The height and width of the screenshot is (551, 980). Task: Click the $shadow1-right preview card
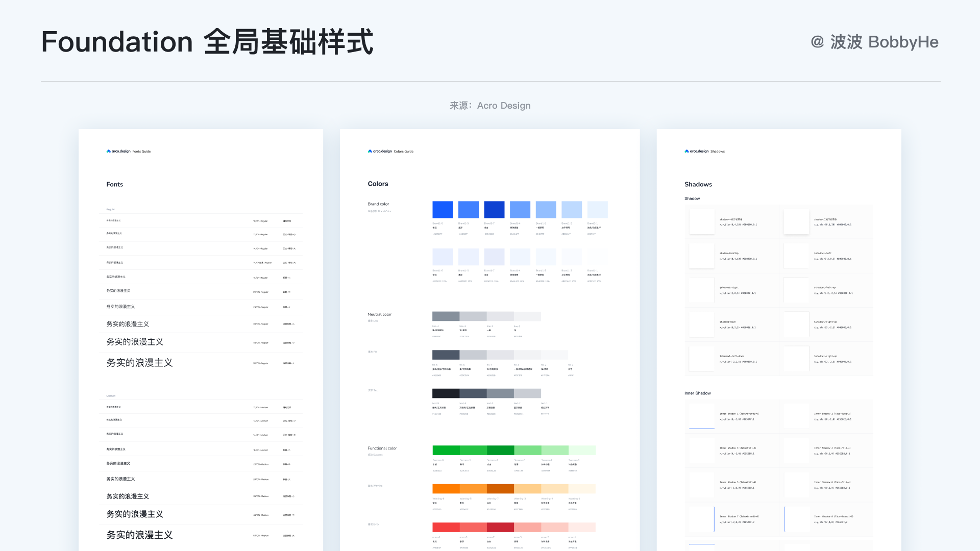[x=702, y=290]
